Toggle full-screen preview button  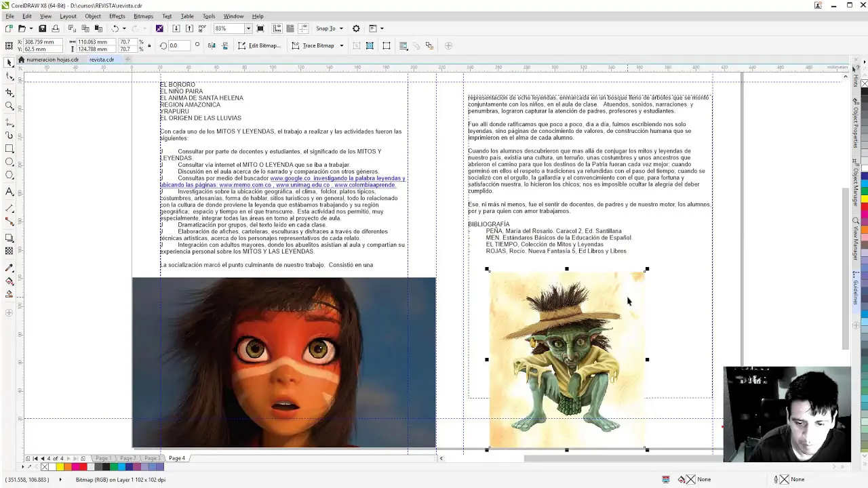tap(260, 28)
